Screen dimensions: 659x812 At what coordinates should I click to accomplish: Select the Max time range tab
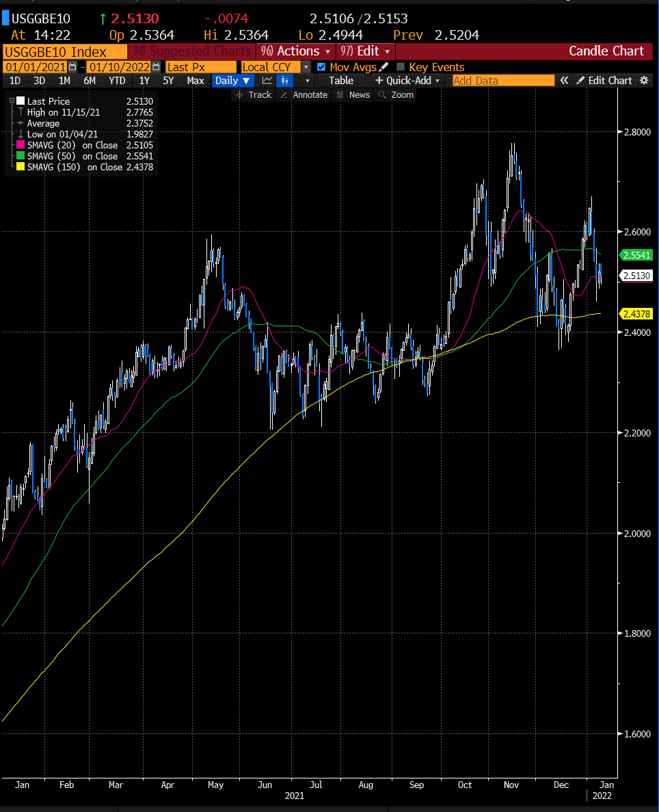[195, 81]
